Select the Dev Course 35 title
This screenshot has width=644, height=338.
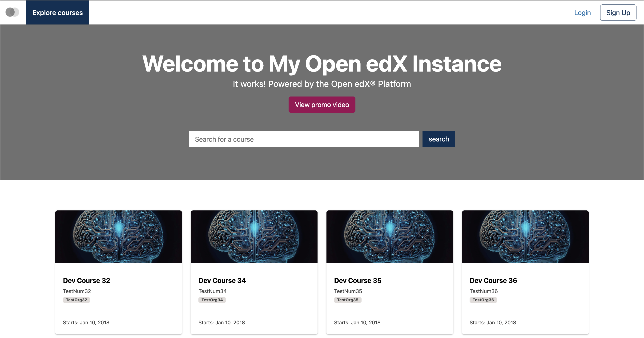tap(358, 281)
